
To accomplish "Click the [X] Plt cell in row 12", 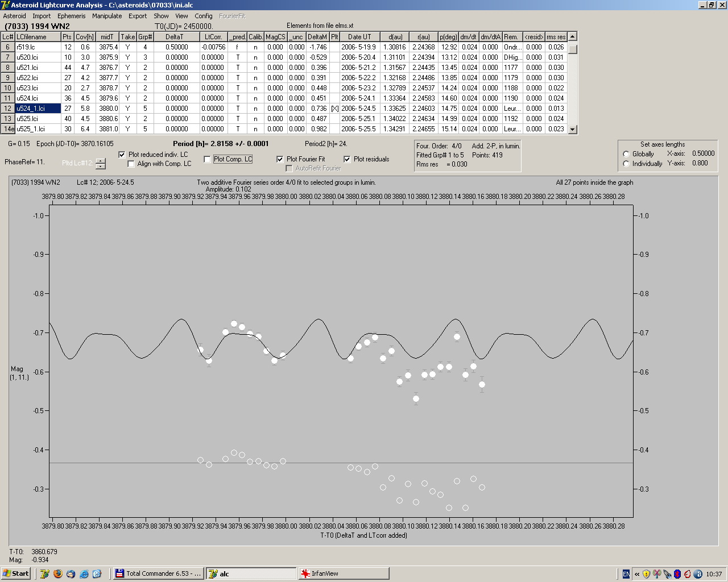I will [335, 109].
